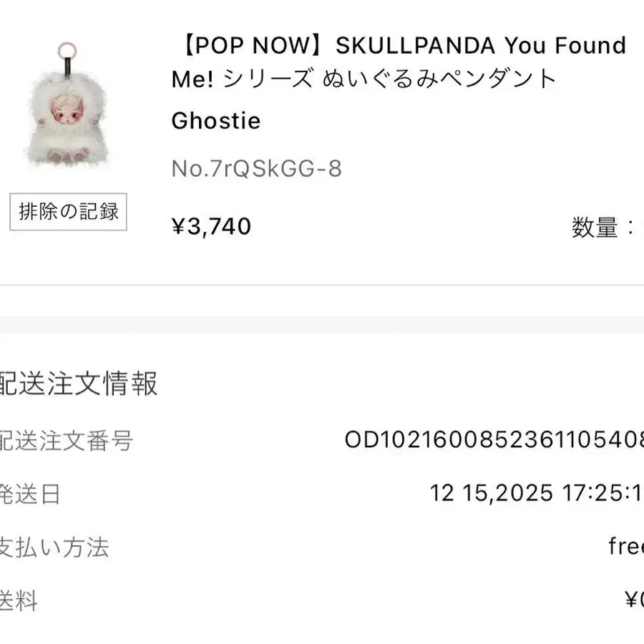644x644 pixels.
Task: Click the shipping fee amount beside 送料
Action: [634, 601]
